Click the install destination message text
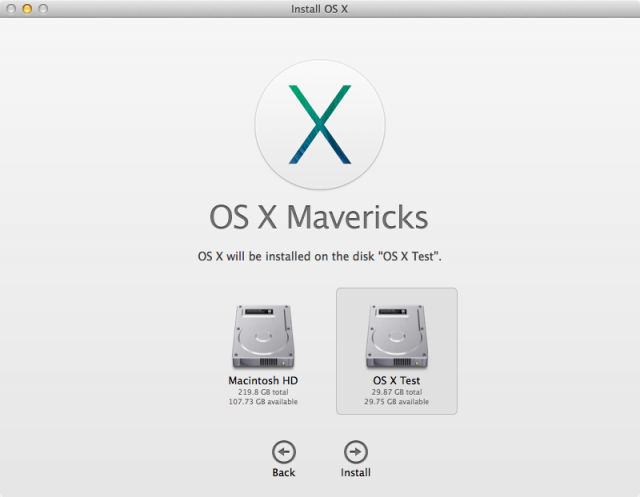This screenshot has width=640, height=497. pyautogui.click(x=320, y=256)
